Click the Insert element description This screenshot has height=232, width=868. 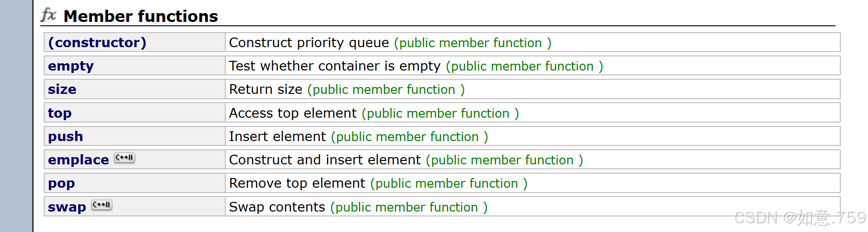click(x=277, y=136)
